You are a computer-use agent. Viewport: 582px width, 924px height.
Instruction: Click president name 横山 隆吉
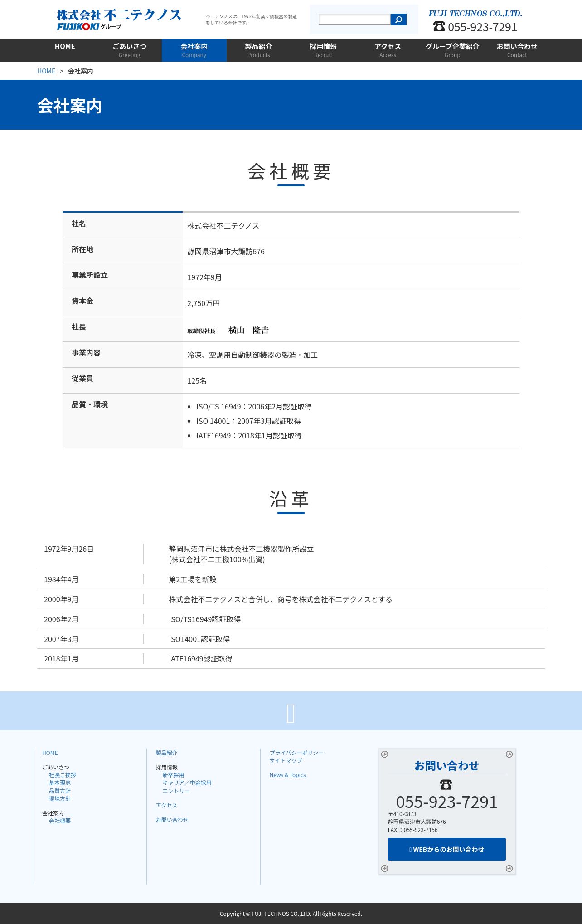[x=249, y=330]
